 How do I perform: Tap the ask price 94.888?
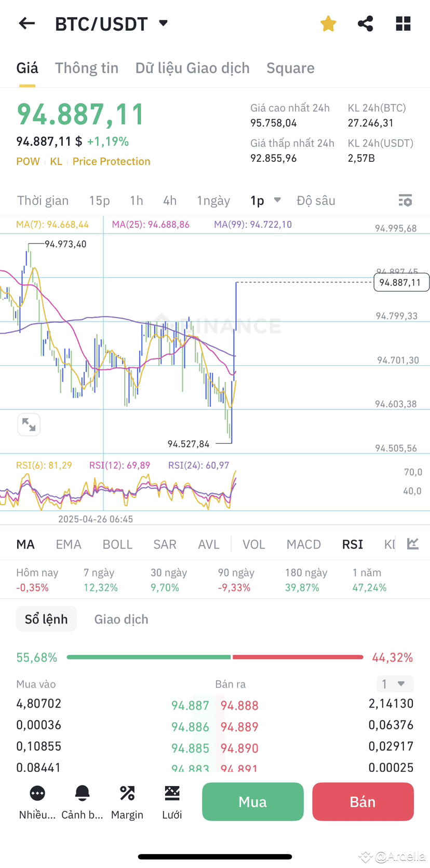tap(239, 706)
